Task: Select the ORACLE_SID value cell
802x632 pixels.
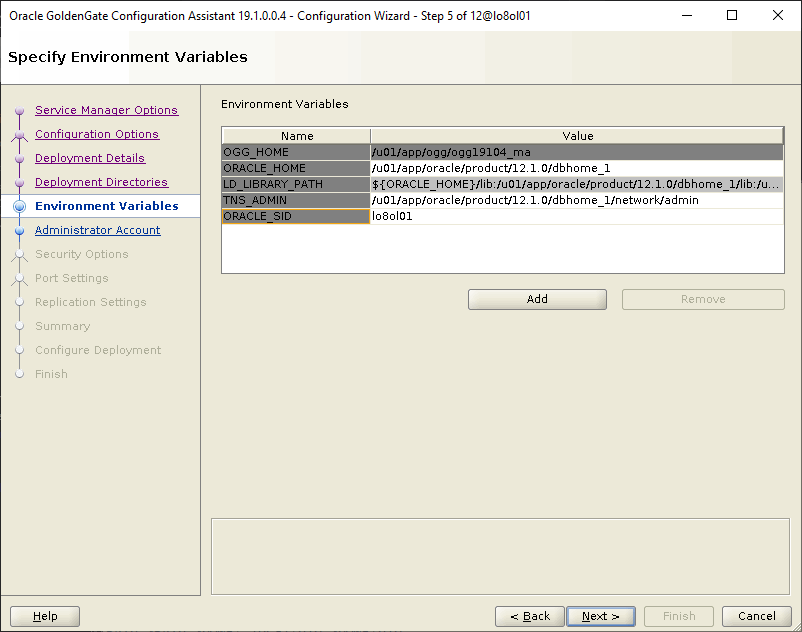Action: pyautogui.click(x=576, y=216)
